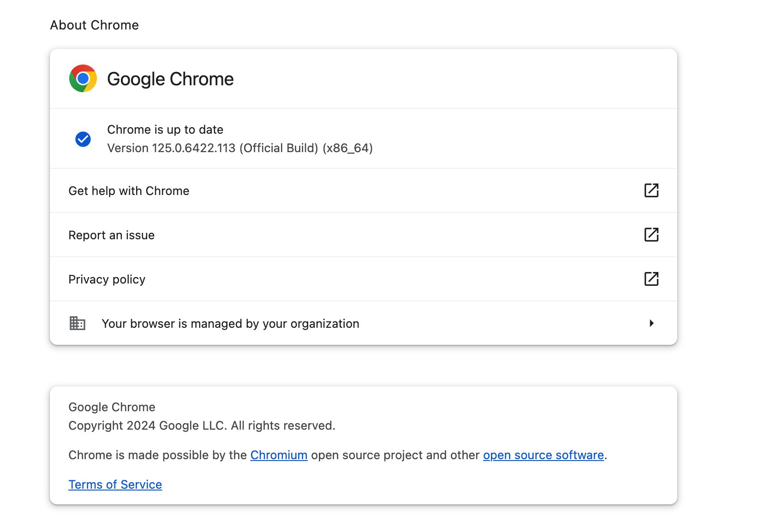Click the About Chrome heading

[95, 25]
